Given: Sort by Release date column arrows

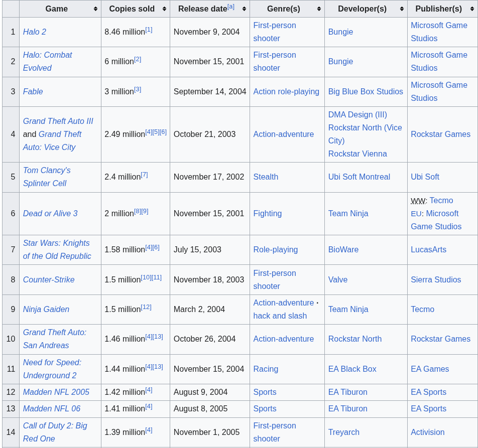Looking at the screenshot, I should tap(244, 9).
